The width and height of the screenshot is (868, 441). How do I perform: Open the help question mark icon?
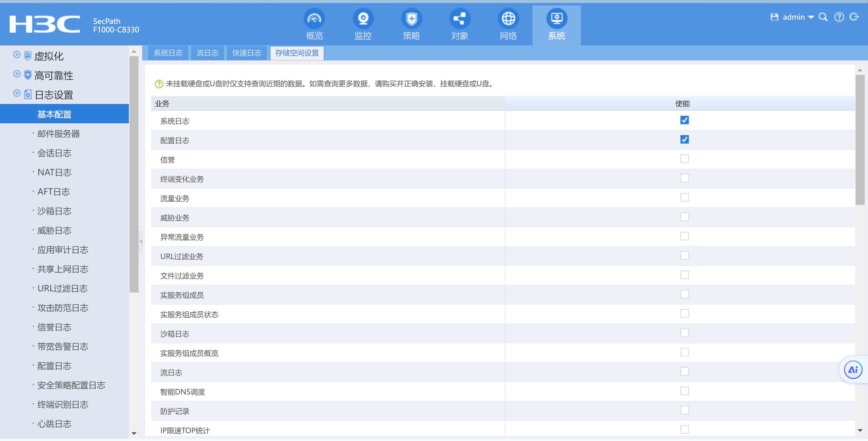pos(839,17)
